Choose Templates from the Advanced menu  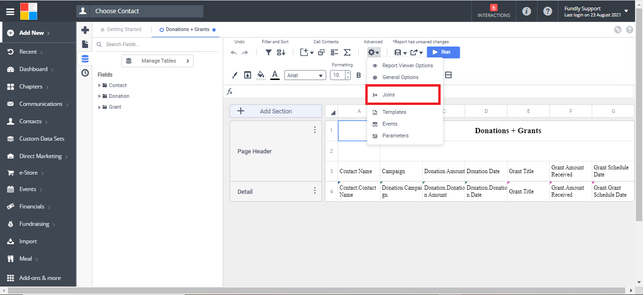(x=405, y=112)
